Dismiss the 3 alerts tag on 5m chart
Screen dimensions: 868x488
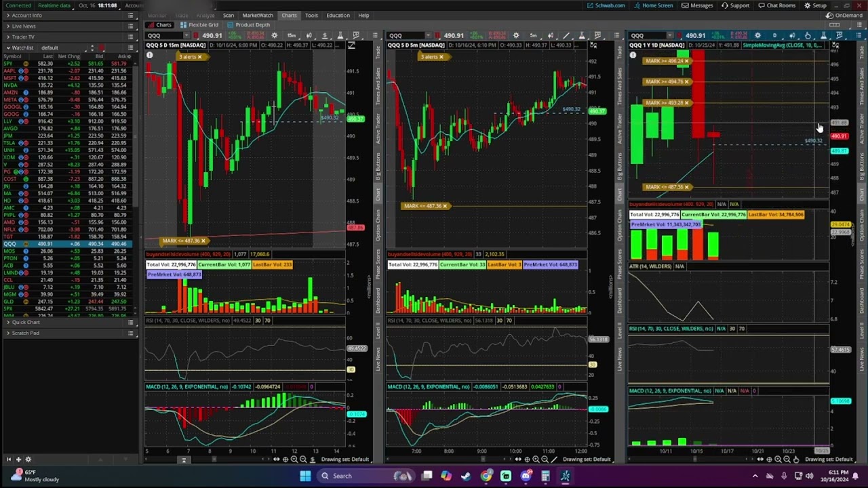pyautogui.click(x=441, y=57)
